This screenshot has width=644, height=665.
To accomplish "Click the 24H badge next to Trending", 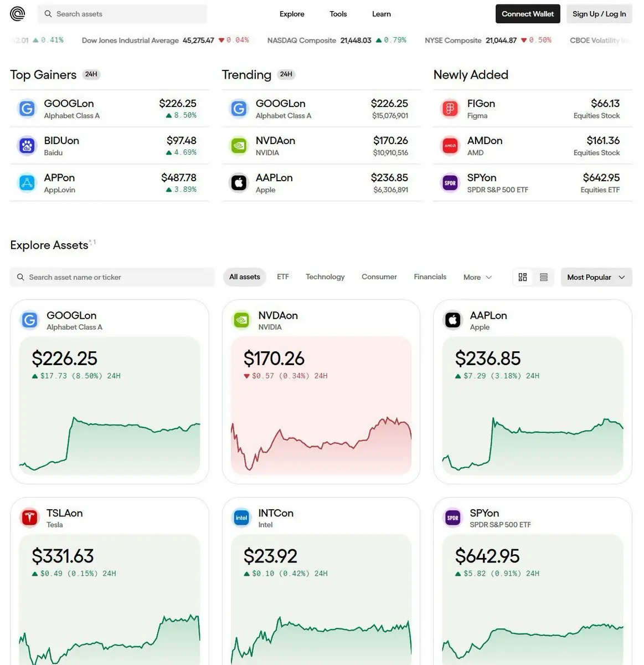I will (x=286, y=74).
